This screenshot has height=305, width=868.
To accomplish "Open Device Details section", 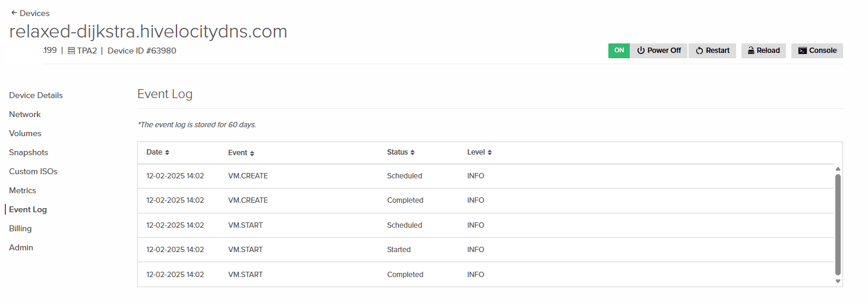I will pyautogui.click(x=36, y=95).
